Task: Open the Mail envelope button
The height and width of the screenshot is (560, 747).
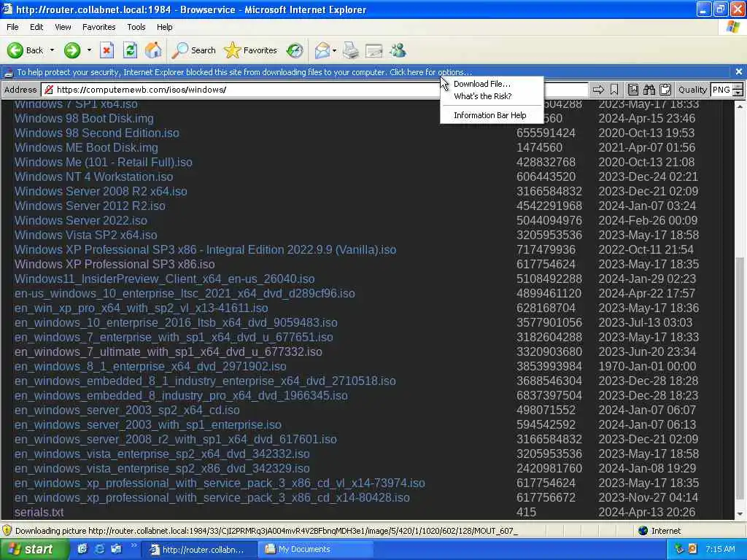Action: tap(322, 50)
